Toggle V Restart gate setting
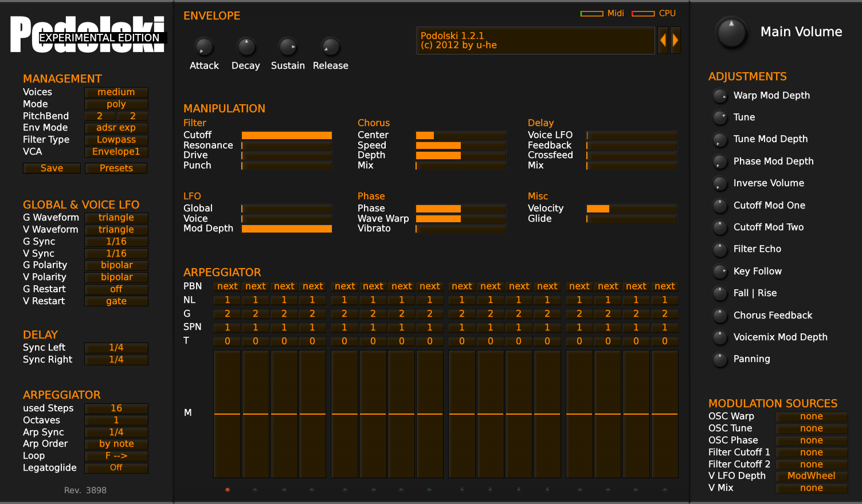The image size is (862, 504). [116, 301]
